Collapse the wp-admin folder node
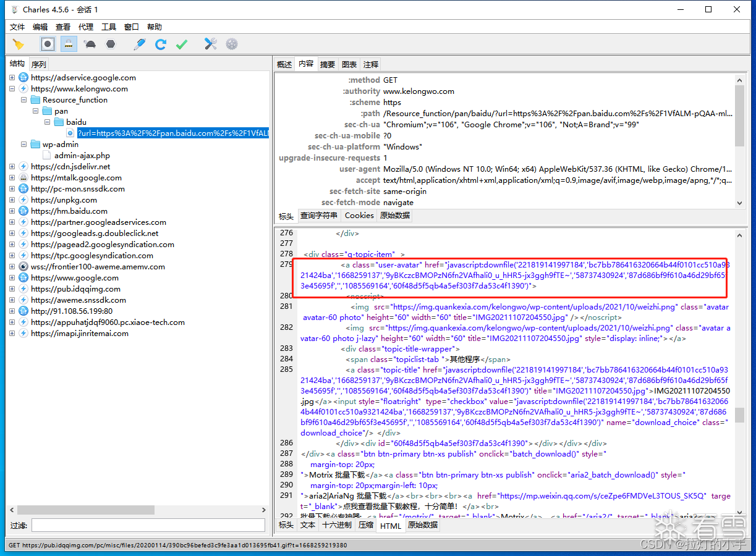Screen dimensions: 756x556 (24, 145)
